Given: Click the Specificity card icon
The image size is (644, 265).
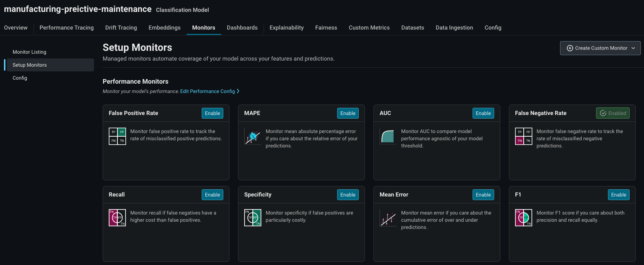Looking at the screenshot, I should click(x=253, y=218).
